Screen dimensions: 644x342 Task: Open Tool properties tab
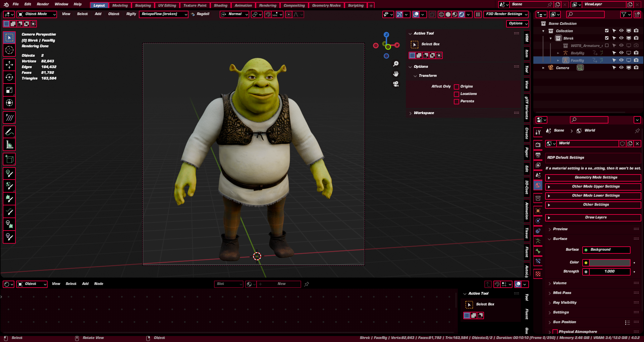tap(538, 132)
